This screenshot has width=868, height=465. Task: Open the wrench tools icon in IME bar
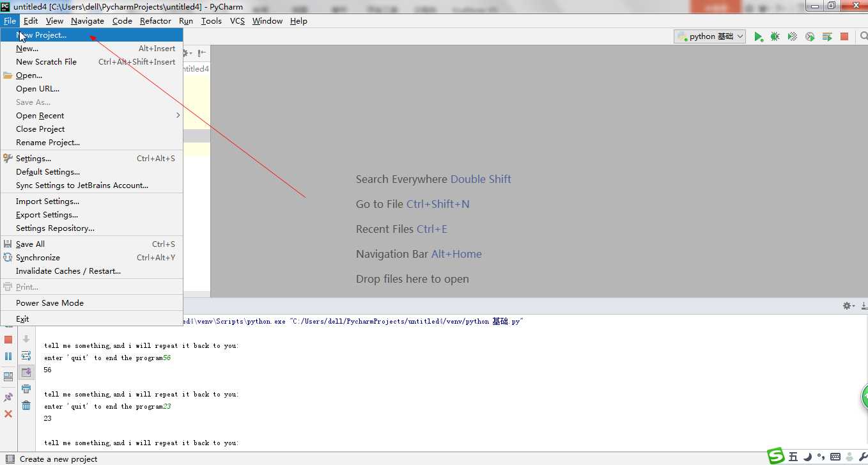863,457
